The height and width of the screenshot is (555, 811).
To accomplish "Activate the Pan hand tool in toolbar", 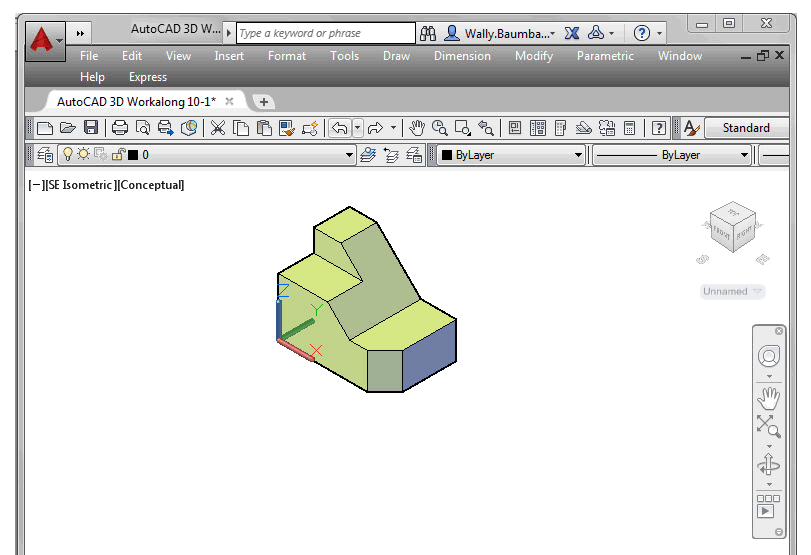I will coord(416,128).
